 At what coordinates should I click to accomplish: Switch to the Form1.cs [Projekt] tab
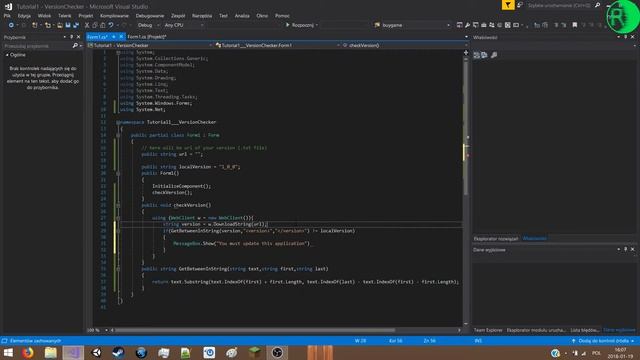[x=147, y=37]
